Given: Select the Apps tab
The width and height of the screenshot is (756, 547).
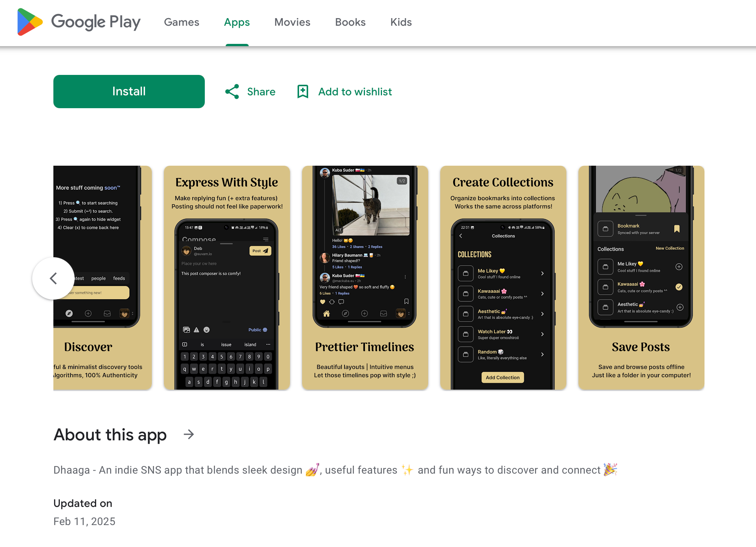Looking at the screenshot, I should [237, 22].
